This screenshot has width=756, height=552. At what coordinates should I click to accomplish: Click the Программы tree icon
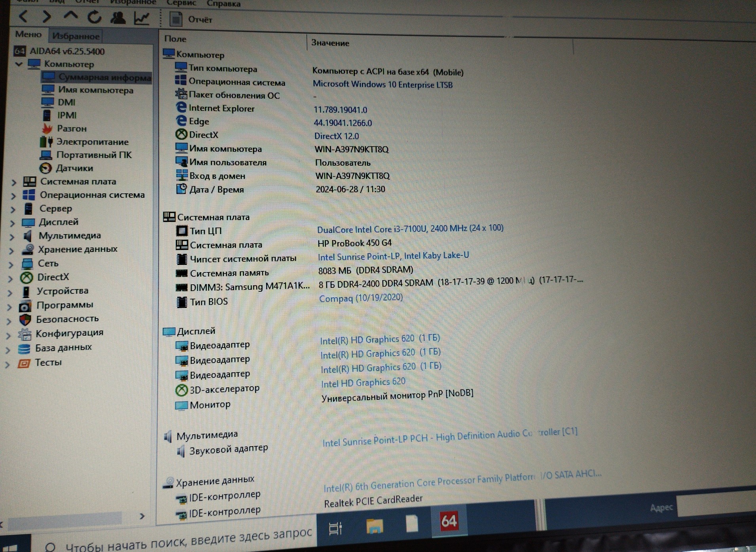[25, 306]
